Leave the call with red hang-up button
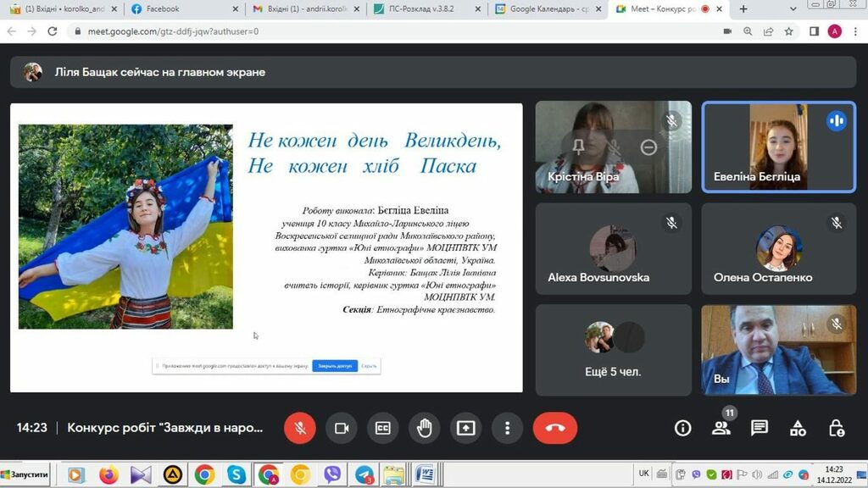The image size is (868, 488). [555, 428]
